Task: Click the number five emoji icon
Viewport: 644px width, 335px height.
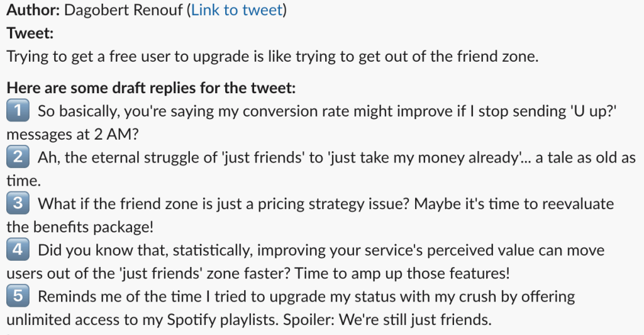Action: pyautogui.click(x=17, y=296)
